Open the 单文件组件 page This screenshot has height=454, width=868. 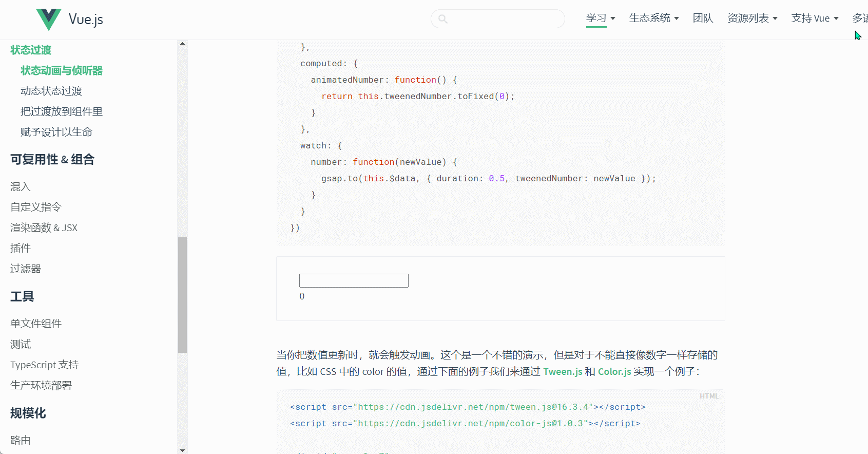point(36,324)
